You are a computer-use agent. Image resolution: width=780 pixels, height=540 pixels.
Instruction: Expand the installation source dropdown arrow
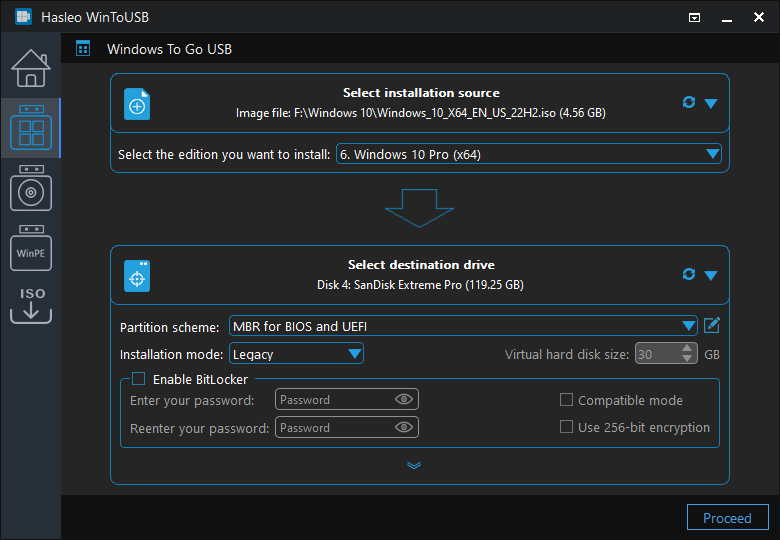tap(711, 103)
